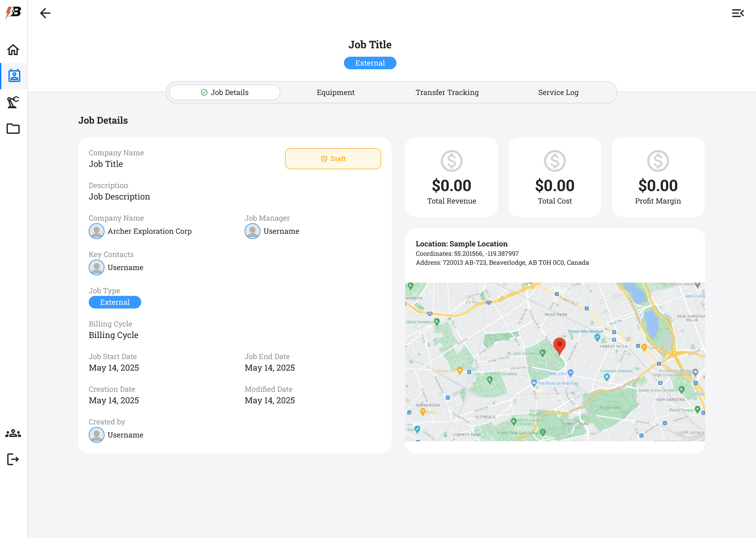Click the logout icon in sidebar
The image size is (756, 538).
[x=13, y=459]
